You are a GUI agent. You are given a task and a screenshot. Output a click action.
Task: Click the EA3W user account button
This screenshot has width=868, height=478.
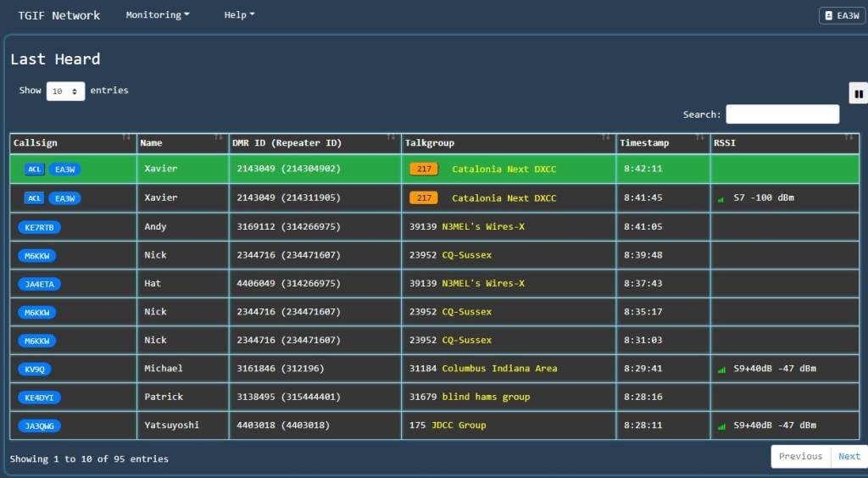(841, 16)
